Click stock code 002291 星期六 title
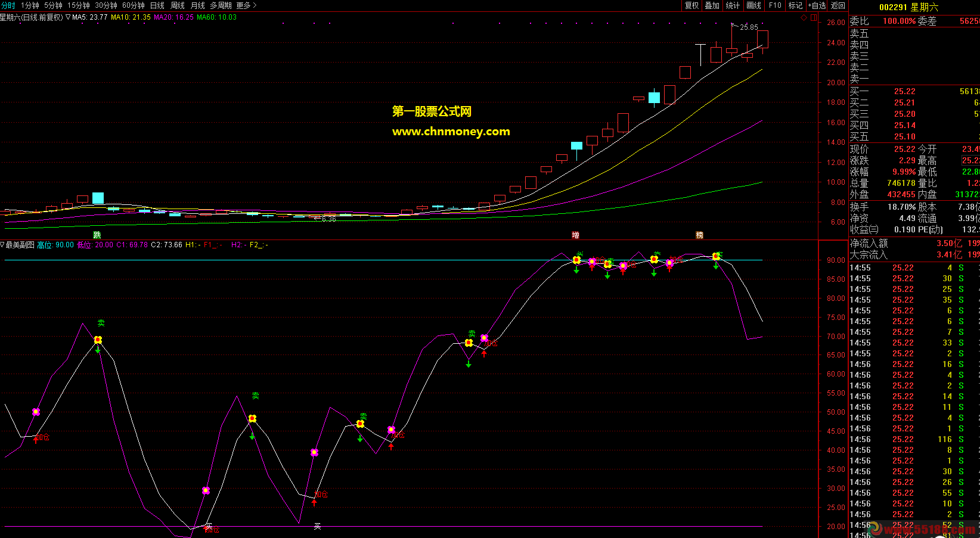980x538 pixels. click(908, 7)
